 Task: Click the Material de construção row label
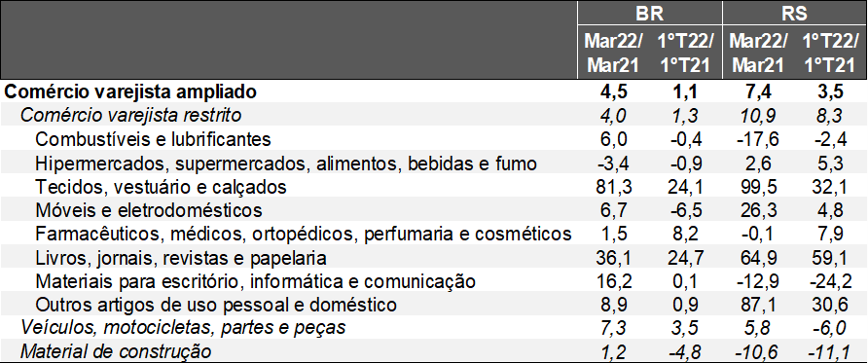pyautogui.click(x=116, y=351)
